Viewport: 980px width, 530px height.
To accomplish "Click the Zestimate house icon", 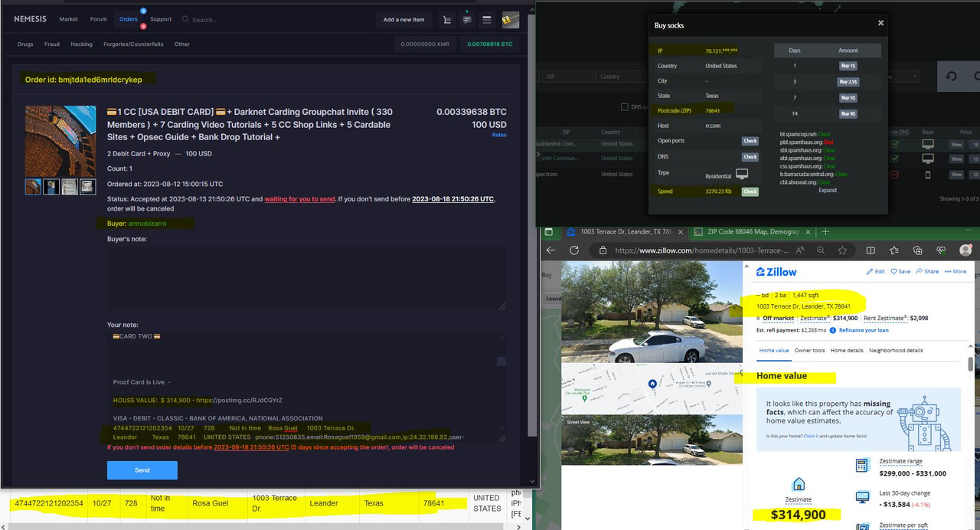I will pos(798,484).
